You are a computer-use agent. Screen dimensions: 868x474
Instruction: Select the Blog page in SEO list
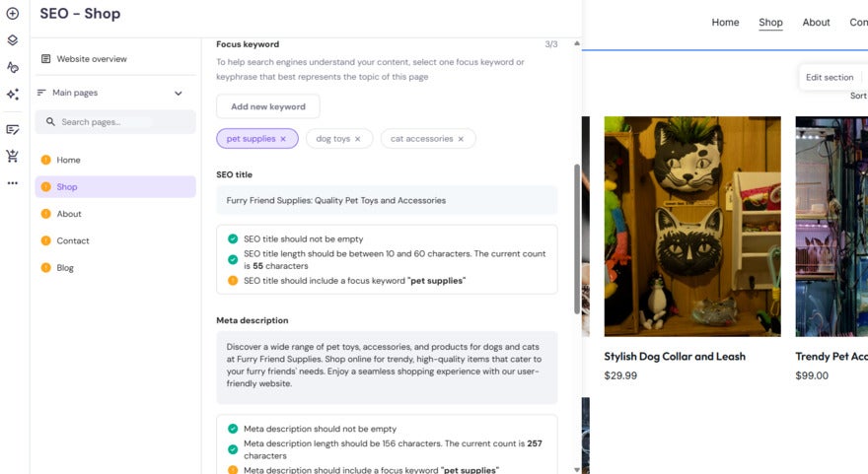click(x=65, y=268)
